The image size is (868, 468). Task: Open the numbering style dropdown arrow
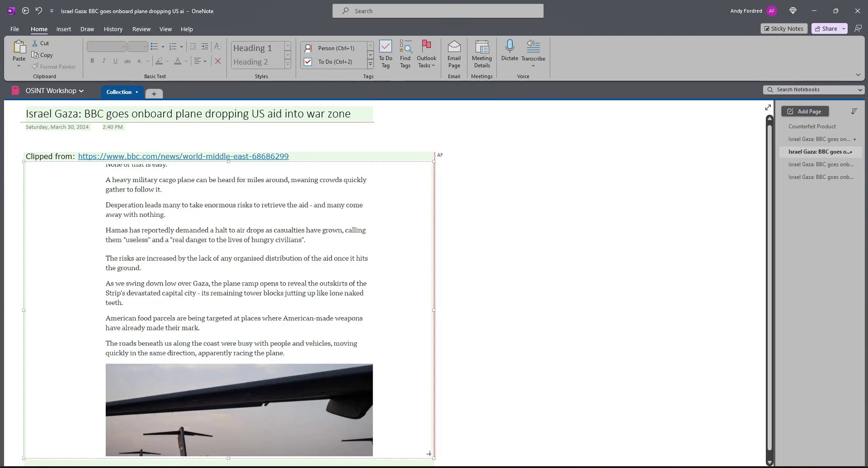(x=181, y=47)
